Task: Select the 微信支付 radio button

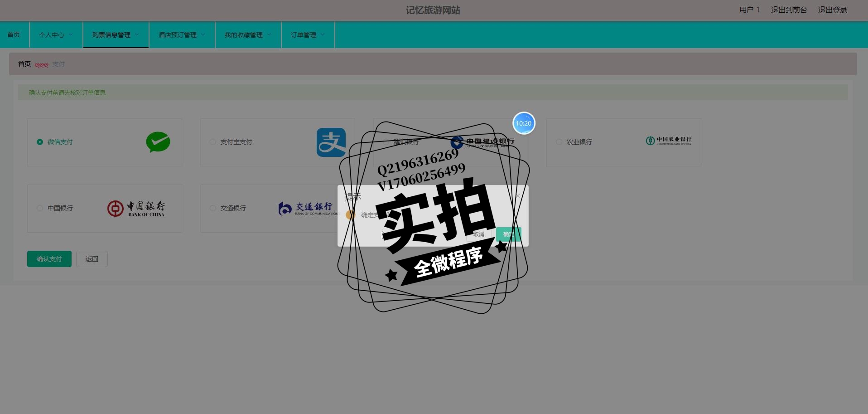Action: tap(40, 142)
